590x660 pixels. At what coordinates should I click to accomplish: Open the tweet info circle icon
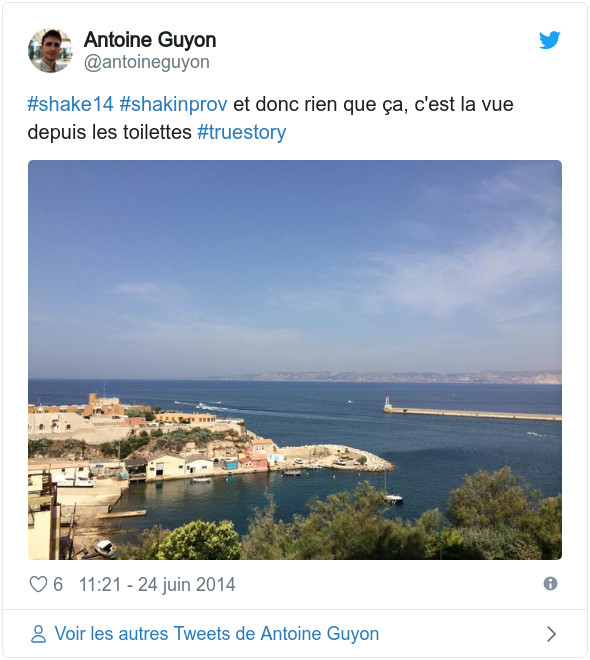point(550,584)
